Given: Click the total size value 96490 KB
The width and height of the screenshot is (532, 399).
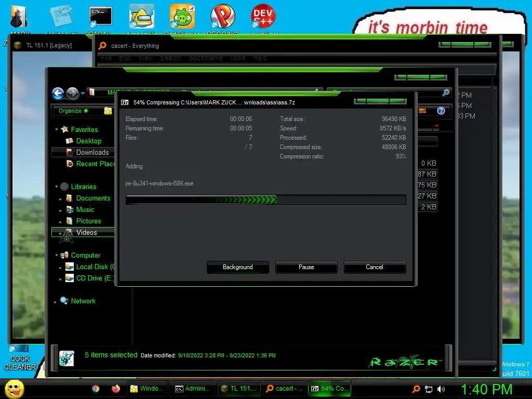Looking at the screenshot, I should click(x=394, y=119).
